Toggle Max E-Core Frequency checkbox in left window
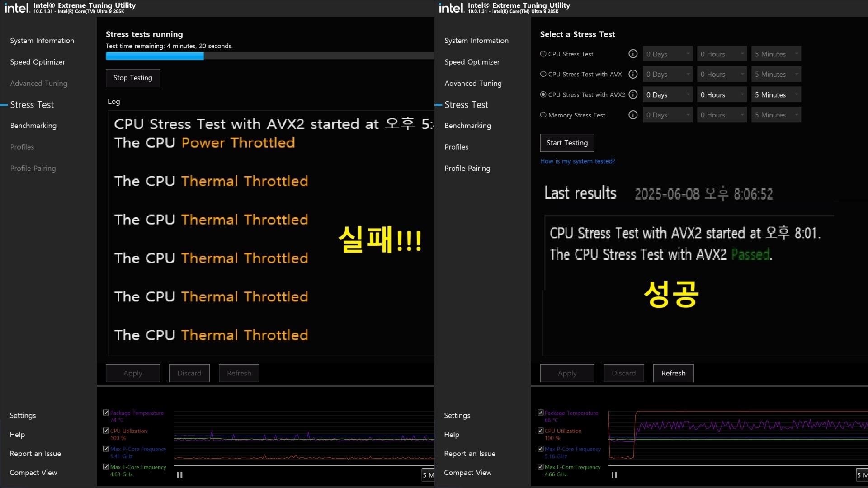 (106, 467)
